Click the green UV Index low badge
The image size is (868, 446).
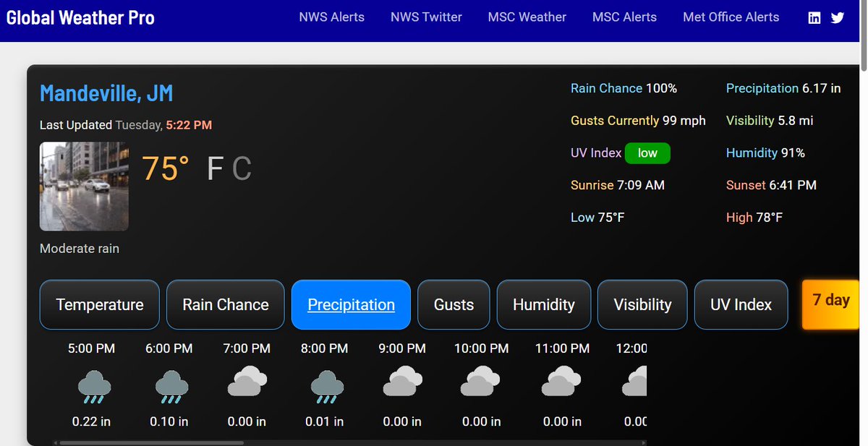point(647,153)
